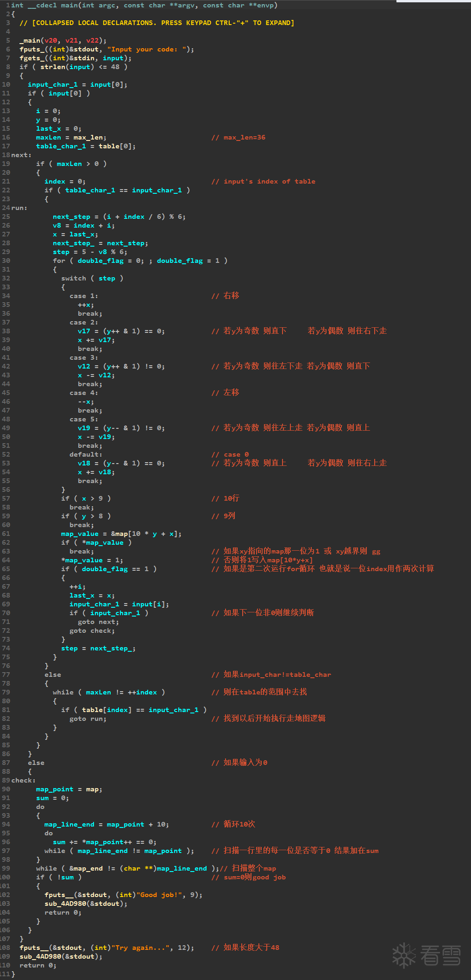Click the "next:" label
The height and width of the screenshot is (980, 471).
(21, 155)
